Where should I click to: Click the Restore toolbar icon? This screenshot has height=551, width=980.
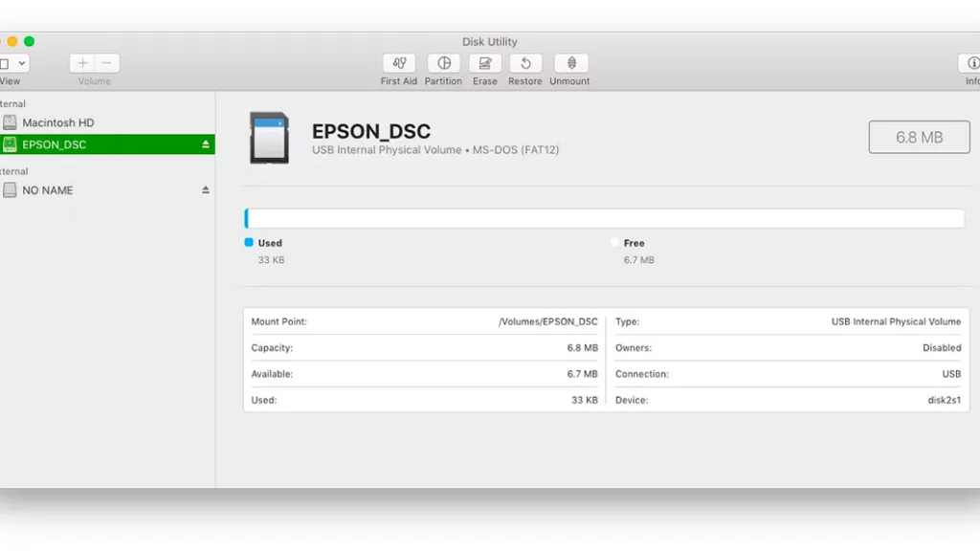click(x=525, y=63)
